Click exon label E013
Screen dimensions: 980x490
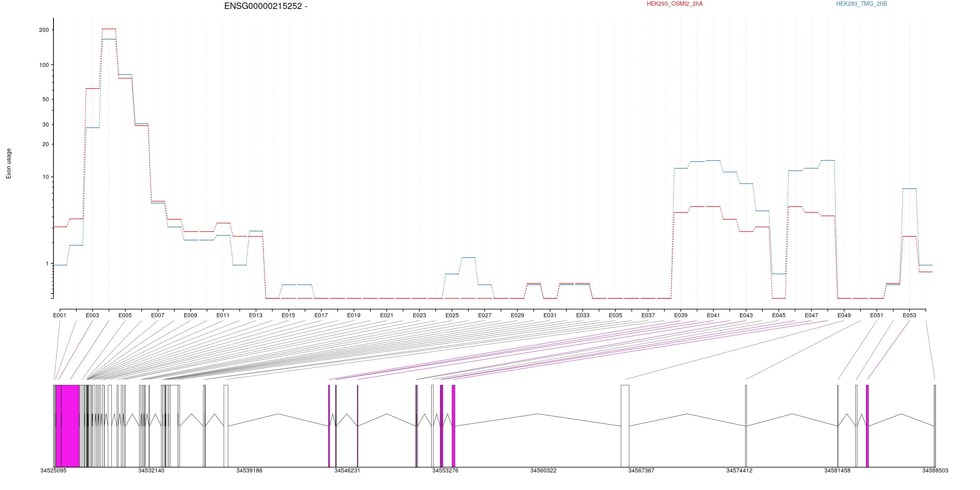tap(256, 315)
